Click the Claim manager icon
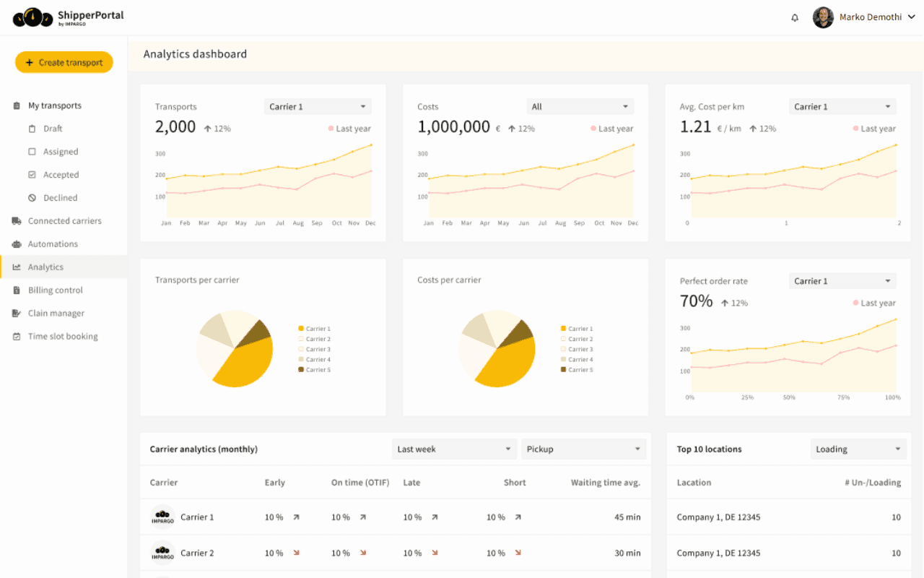The width and height of the screenshot is (924, 578). coord(17,314)
